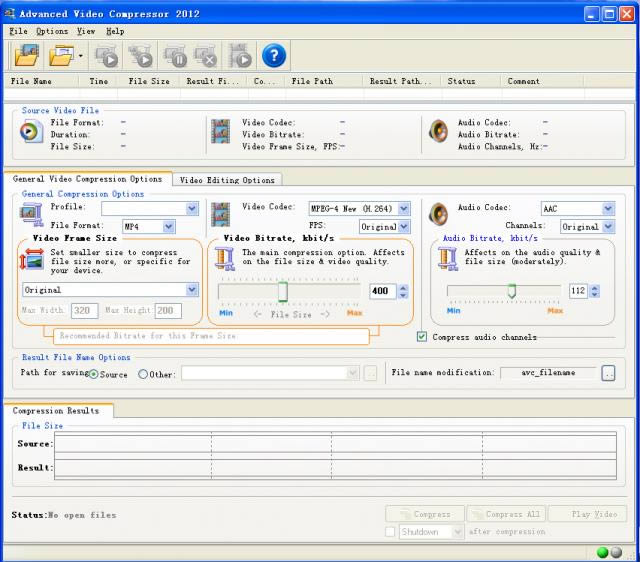Sort list by Status column header
The image size is (640, 562).
click(x=471, y=81)
